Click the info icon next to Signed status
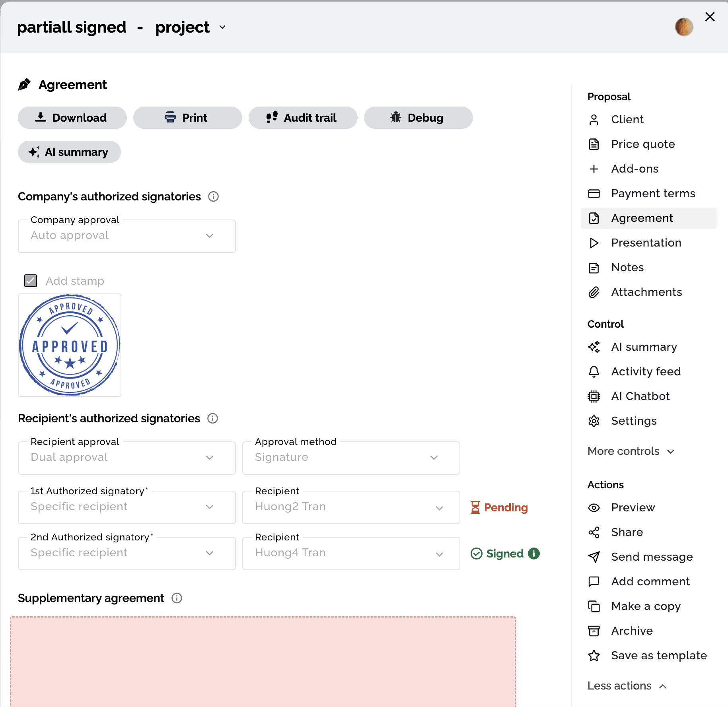The width and height of the screenshot is (728, 707). click(x=534, y=553)
